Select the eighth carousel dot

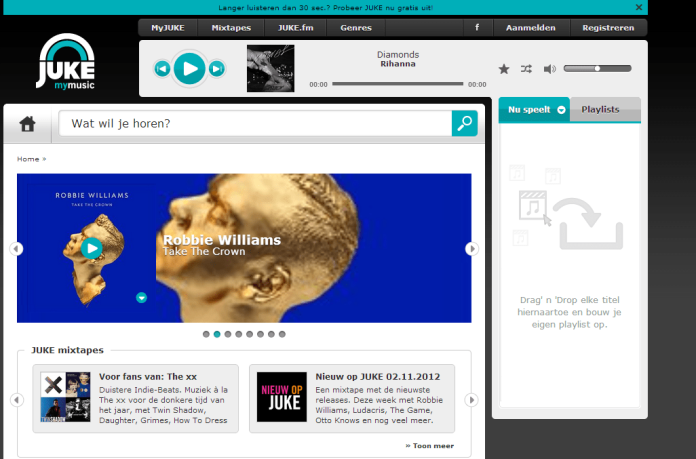point(282,334)
